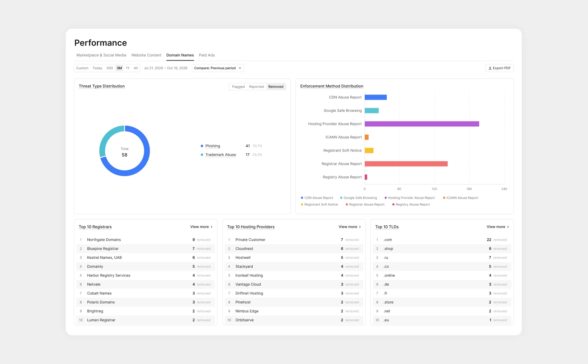This screenshot has width=588, height=364.
Task: Expand Top 10 Hosting Providers with View more
Action: [350, 227]
